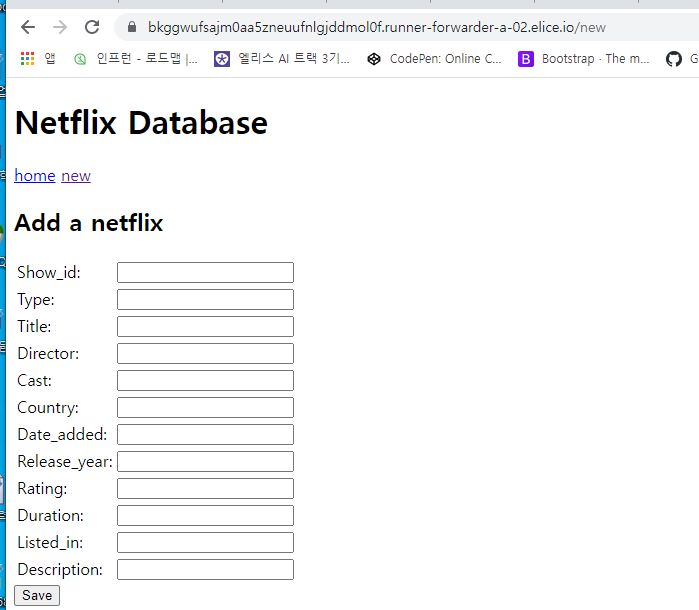The width and height of the screenshot is (699, 610).
Task: Open the CodePen bookmark
Action: point(434,58)
